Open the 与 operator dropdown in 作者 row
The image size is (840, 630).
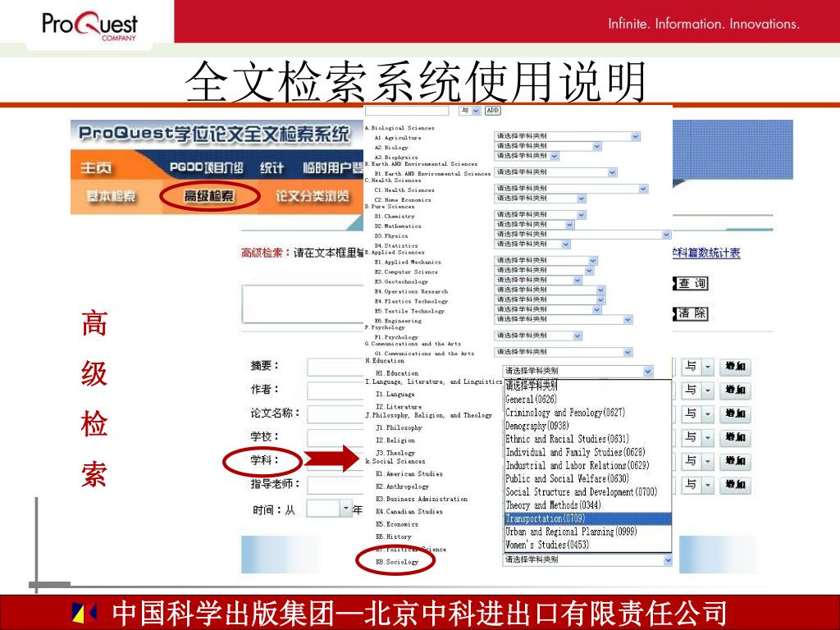tap(697, 390)
